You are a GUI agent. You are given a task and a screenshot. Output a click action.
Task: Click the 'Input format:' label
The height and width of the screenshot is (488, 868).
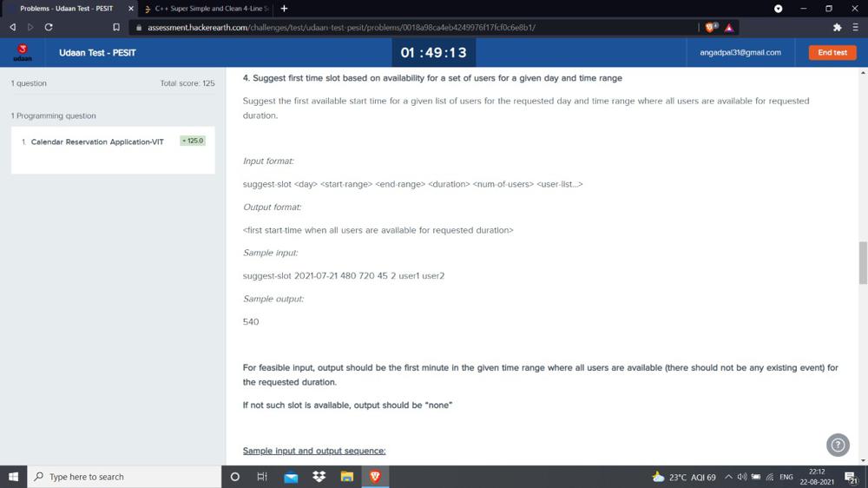point(268,162)
